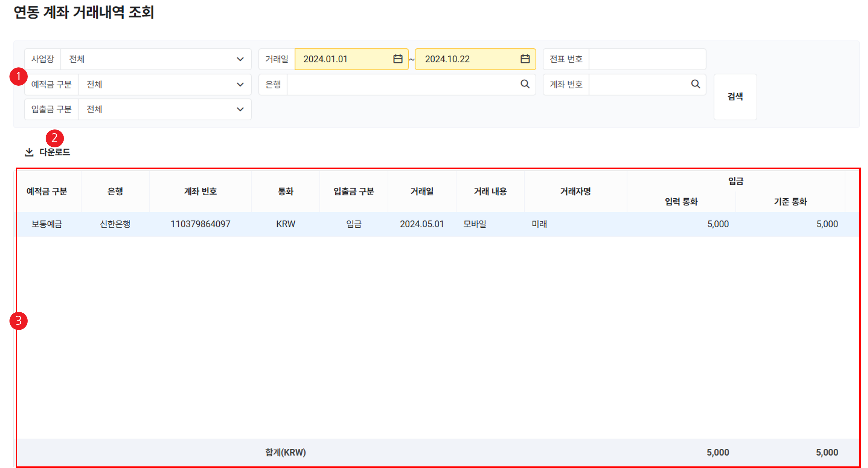Click the 계좌 번호 search magnifier
The width and height of the screenshot is (868, 468).
point(696,84)
